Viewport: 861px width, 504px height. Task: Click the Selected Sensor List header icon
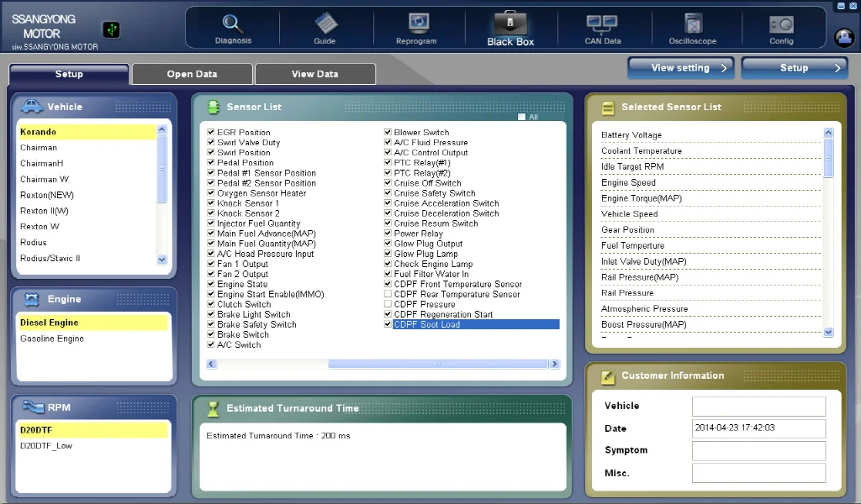point(608,108)
